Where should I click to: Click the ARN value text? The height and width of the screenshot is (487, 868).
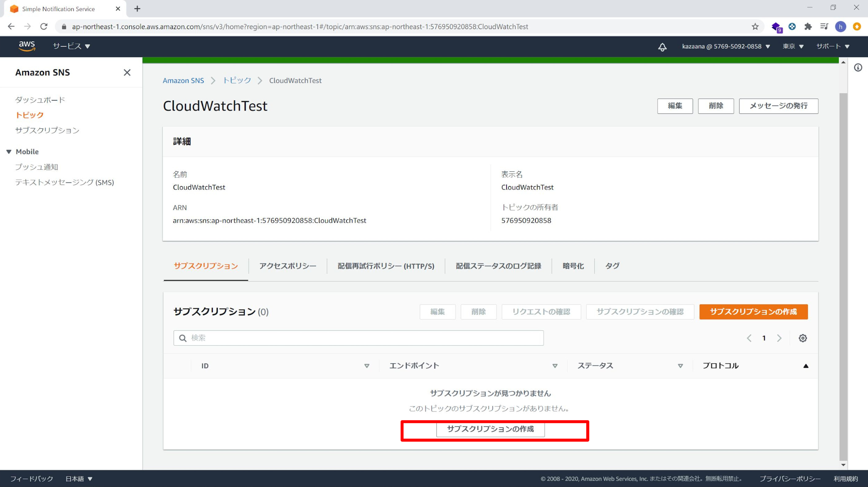(269, 221)
